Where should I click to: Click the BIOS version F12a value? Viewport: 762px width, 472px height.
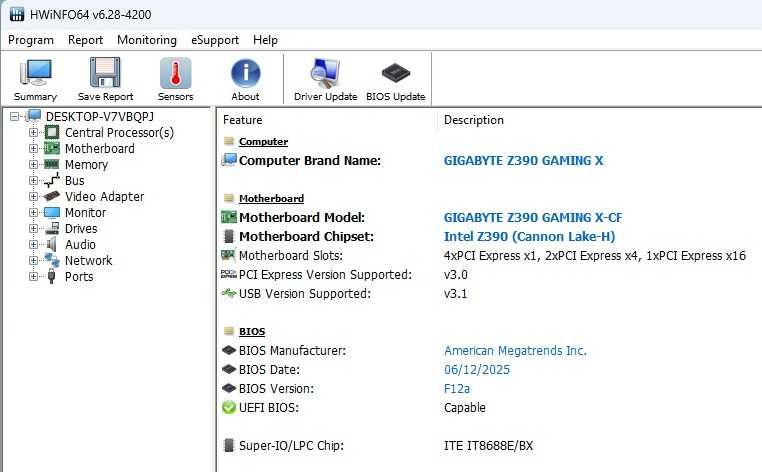[457, 388]
